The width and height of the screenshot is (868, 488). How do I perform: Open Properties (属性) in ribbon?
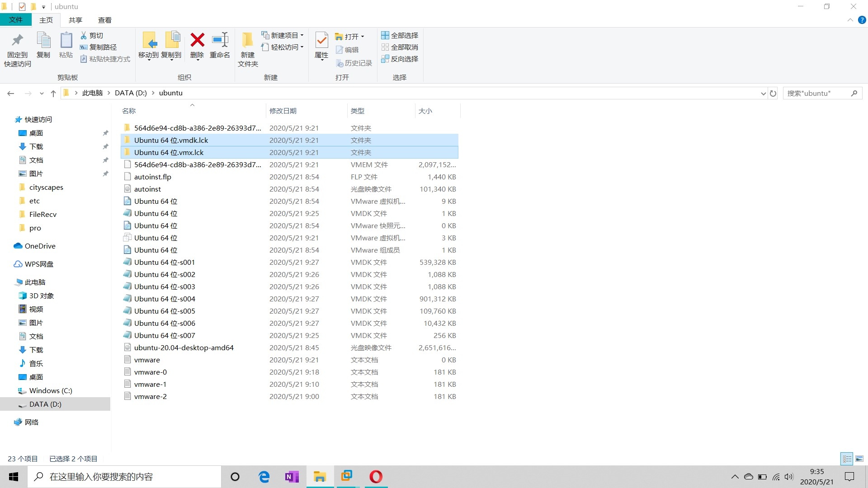(321, 46)
